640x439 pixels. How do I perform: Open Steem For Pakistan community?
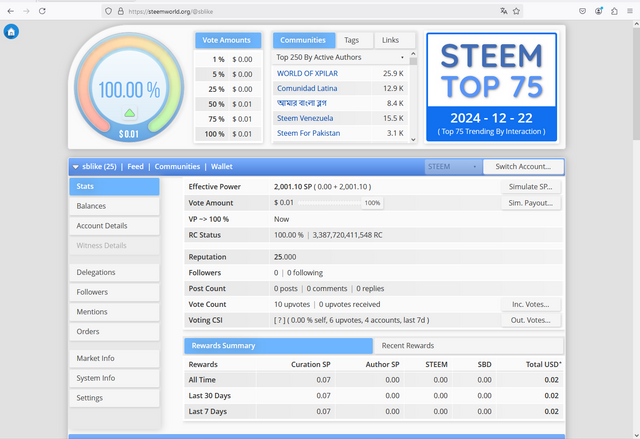click(308, 133)
